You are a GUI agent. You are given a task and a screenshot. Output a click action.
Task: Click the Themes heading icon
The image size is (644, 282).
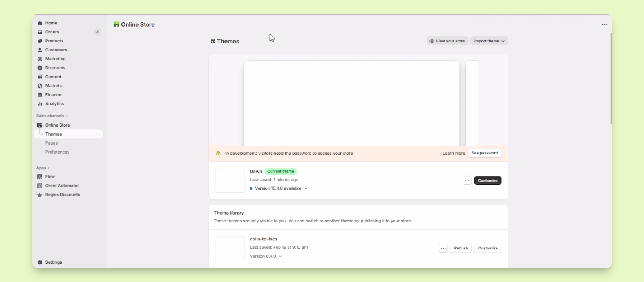[x=213, y=41]
